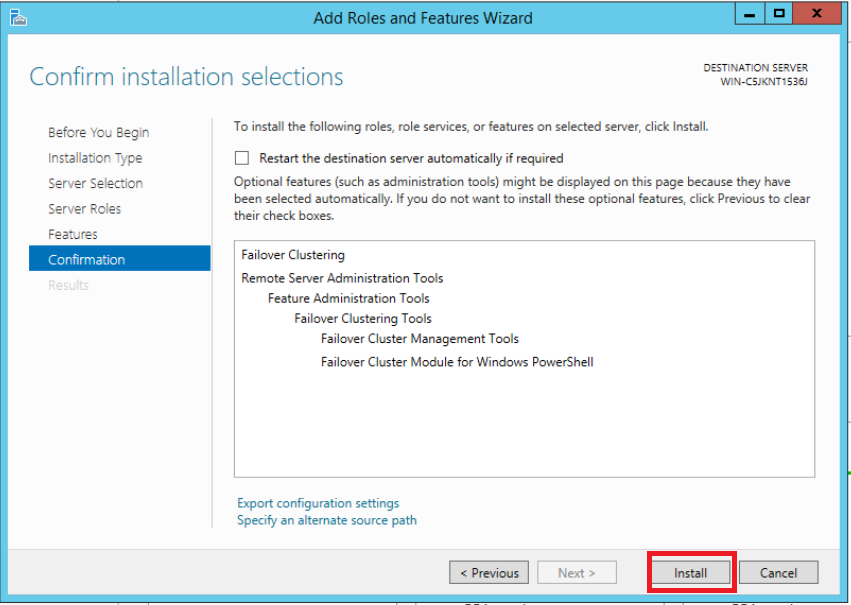Viewport: 851px width, 605px height.
Task: Close the Add Roles and Features Wizard
Action: [817, 13]
